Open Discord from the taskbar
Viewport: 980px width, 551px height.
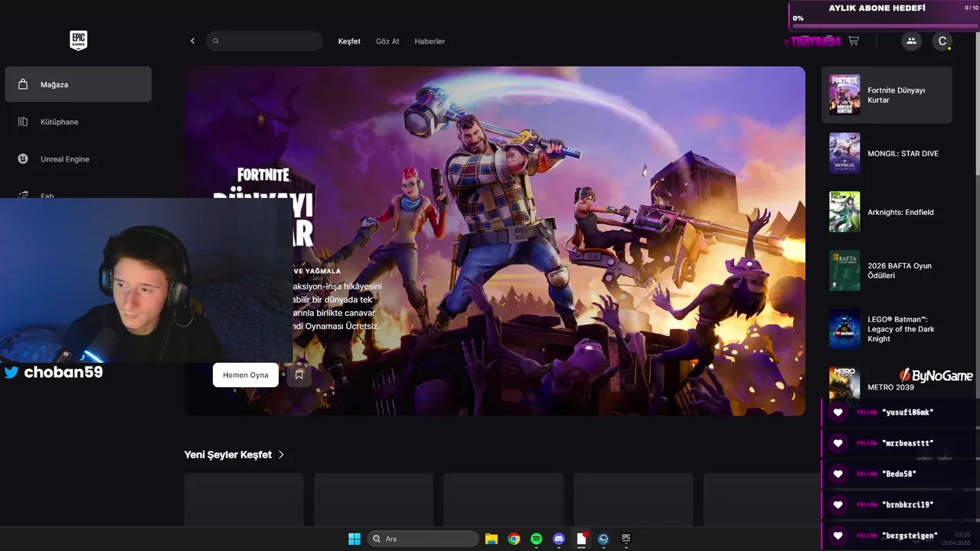click(x=559, y=539)
